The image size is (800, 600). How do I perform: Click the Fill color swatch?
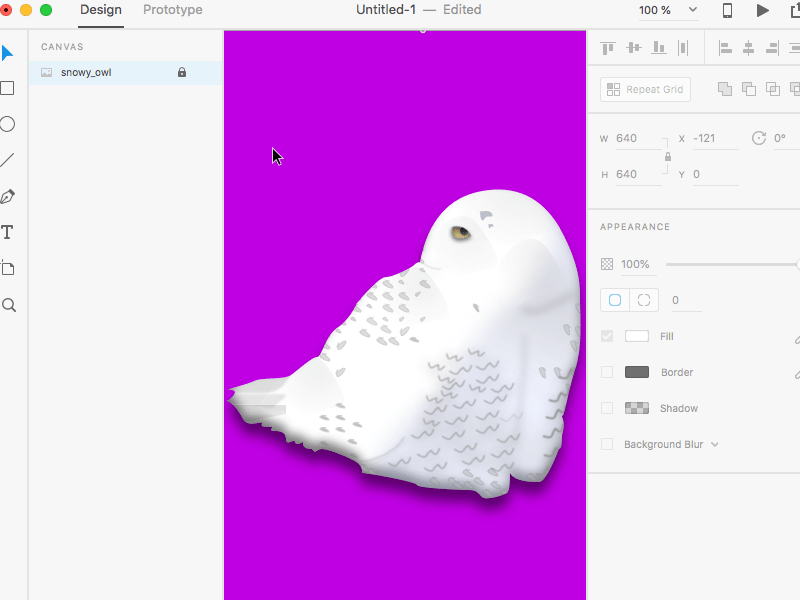(638, 336)
